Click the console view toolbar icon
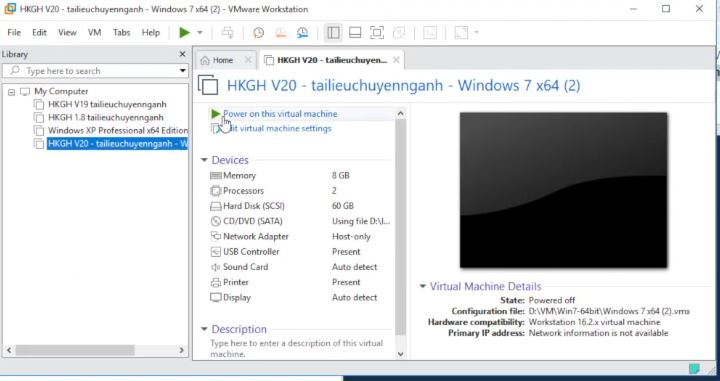Image resolution: width=720 pixels, height=381 pixels. tap(430, 33)
